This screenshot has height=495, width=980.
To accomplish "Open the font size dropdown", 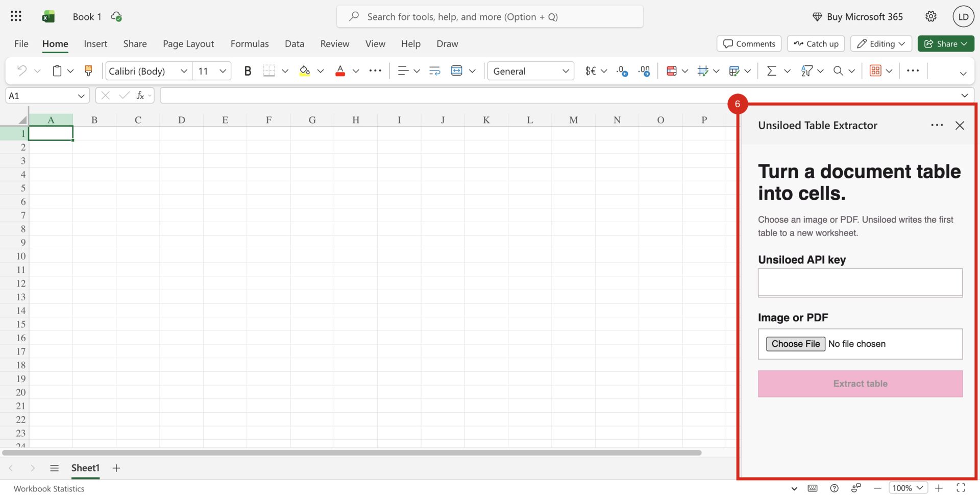I will point(223,71).
